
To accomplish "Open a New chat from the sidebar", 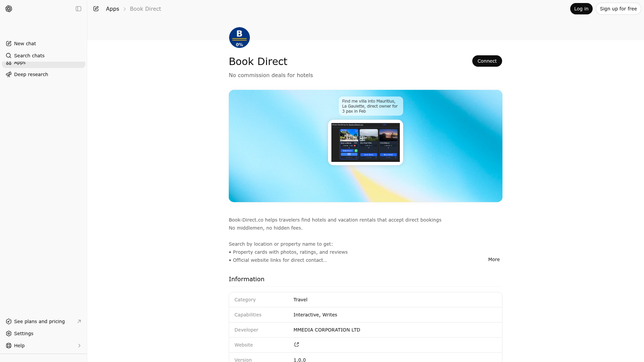I will point(25,43).
